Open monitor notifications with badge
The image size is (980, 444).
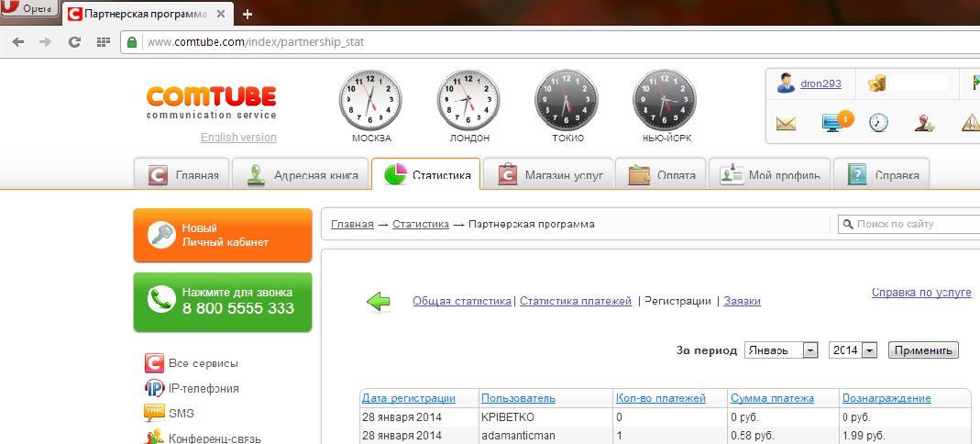[x=836, y=121]
